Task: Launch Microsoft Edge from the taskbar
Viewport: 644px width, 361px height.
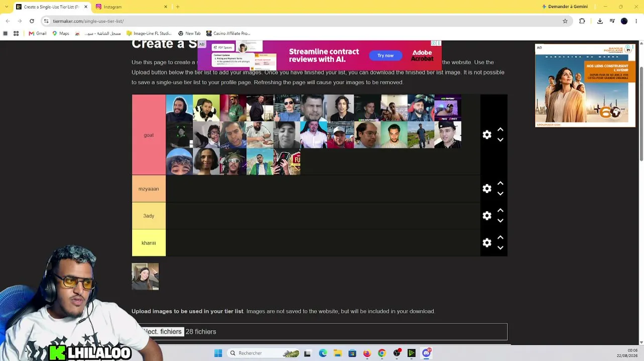Action: 323,353
